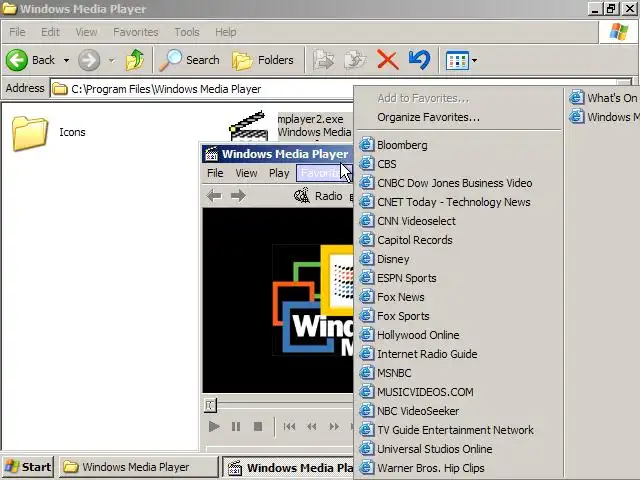
Task: Select Disney favorite
Action: pyautogui.click(x=459, y=259)
